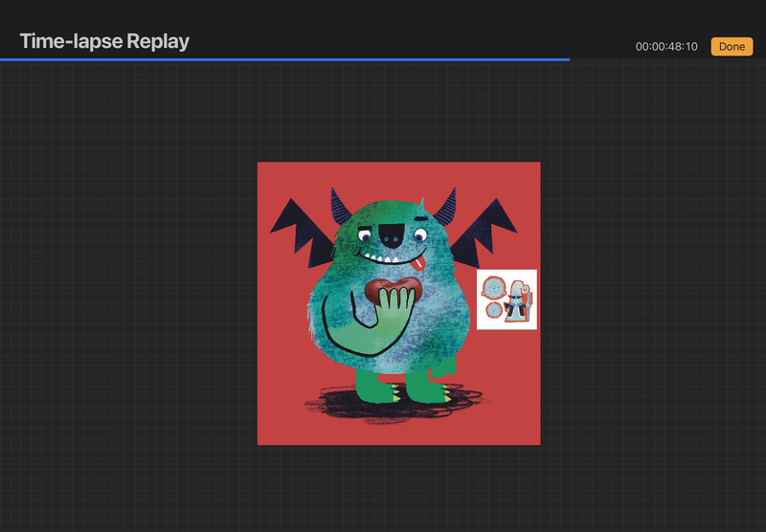Click the monster's left striped horn
This screenshot has width=766, height=532.
(x=341, y=207)
